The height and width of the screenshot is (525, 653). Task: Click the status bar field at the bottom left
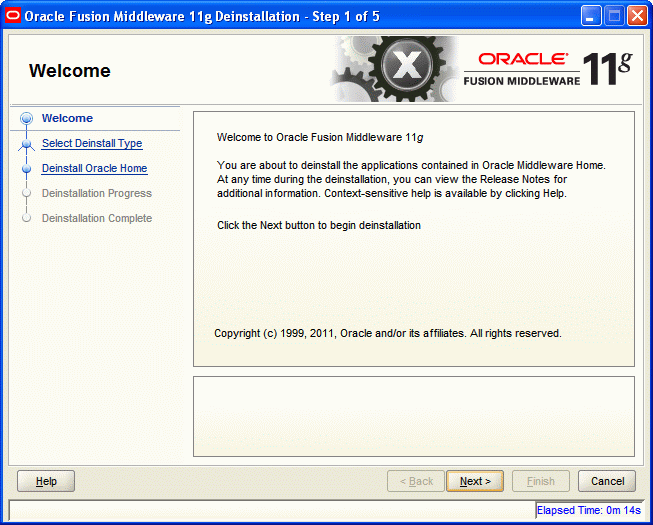(272, 510)
